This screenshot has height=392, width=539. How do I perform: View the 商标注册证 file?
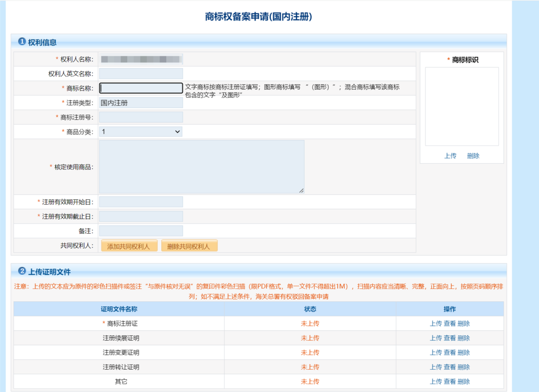[450, 324]
